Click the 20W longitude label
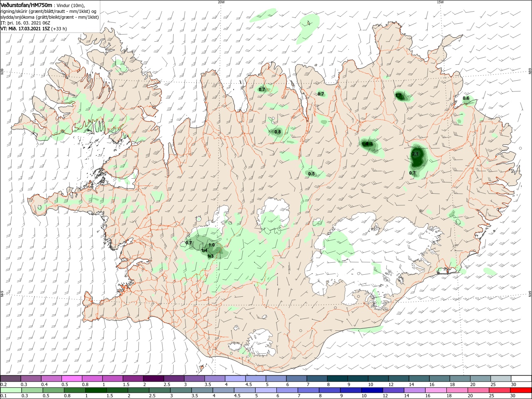 click(221, 2)
